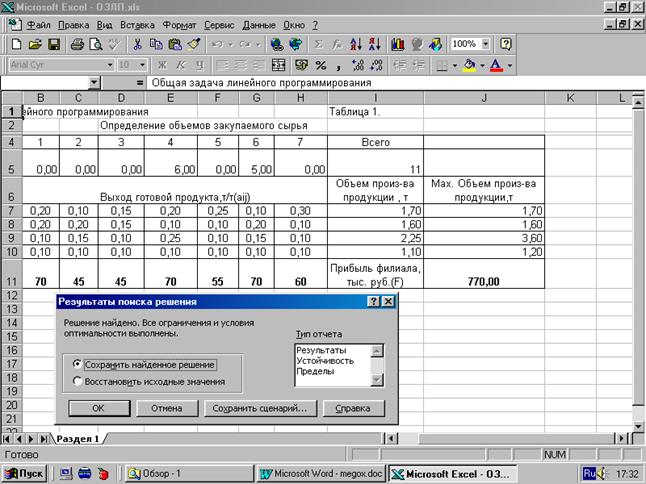Apply the Percent style icon
Screen dimensions: 646x484
point(321,65)
